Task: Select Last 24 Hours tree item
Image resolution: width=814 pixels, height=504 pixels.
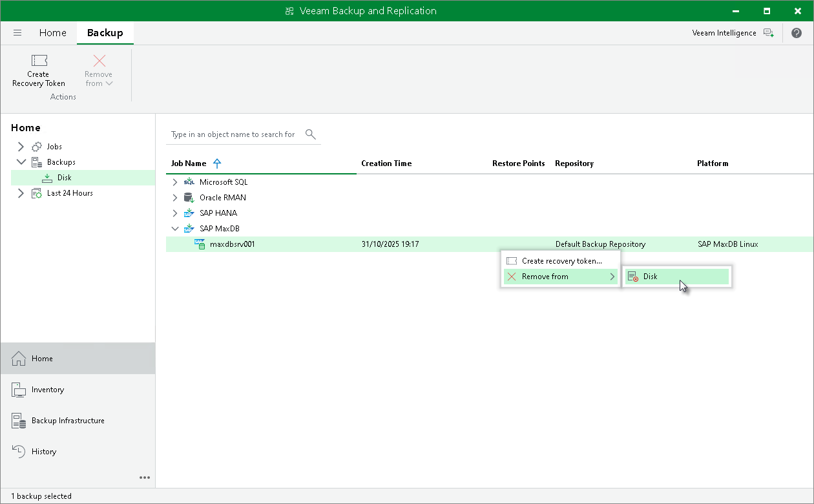Action: coord(70,193)
